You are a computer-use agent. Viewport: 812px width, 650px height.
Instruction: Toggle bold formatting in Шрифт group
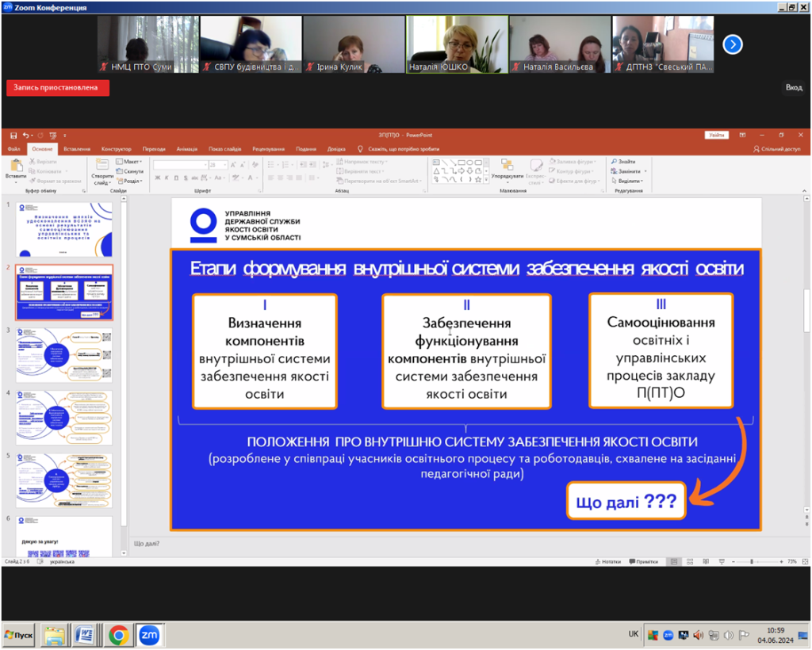[158, 178]
